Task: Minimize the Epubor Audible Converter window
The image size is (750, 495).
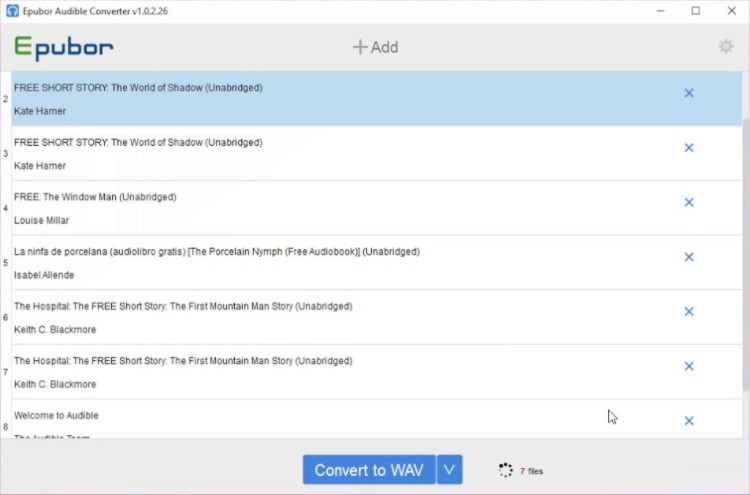Action: pyautogui.click(x=661, y=11)
